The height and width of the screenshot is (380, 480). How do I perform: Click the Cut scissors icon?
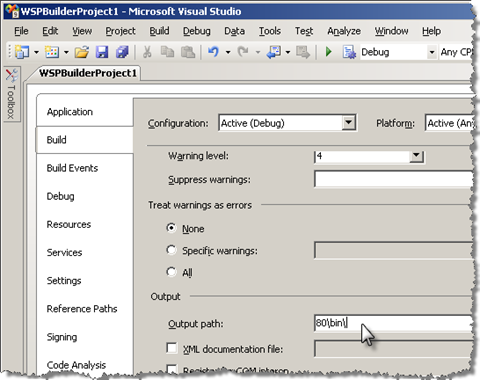pos(147,52)
